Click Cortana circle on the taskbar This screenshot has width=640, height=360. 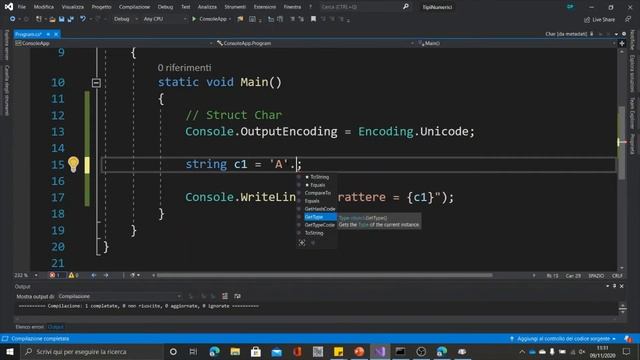(x=173, y=351)
